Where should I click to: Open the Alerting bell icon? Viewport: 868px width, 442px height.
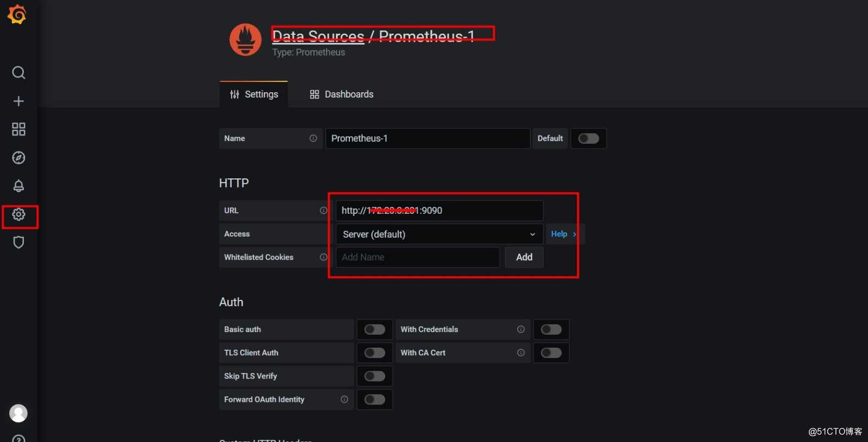(18, 186)
